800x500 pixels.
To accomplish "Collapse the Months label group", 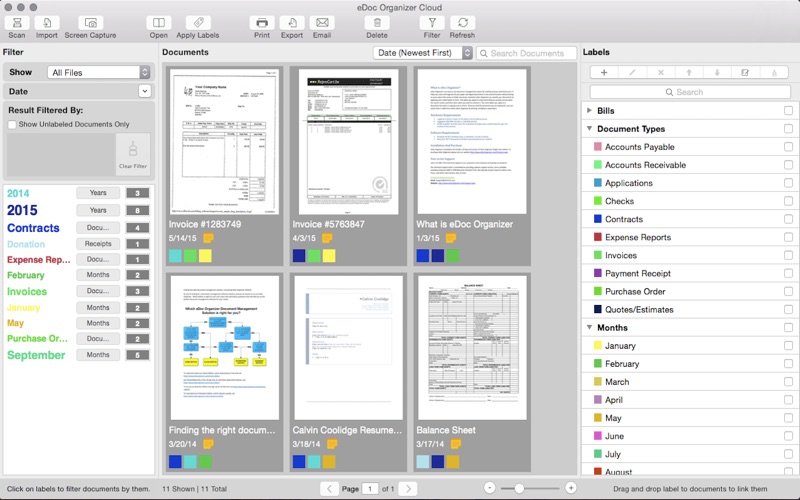I will pos(589,328).
